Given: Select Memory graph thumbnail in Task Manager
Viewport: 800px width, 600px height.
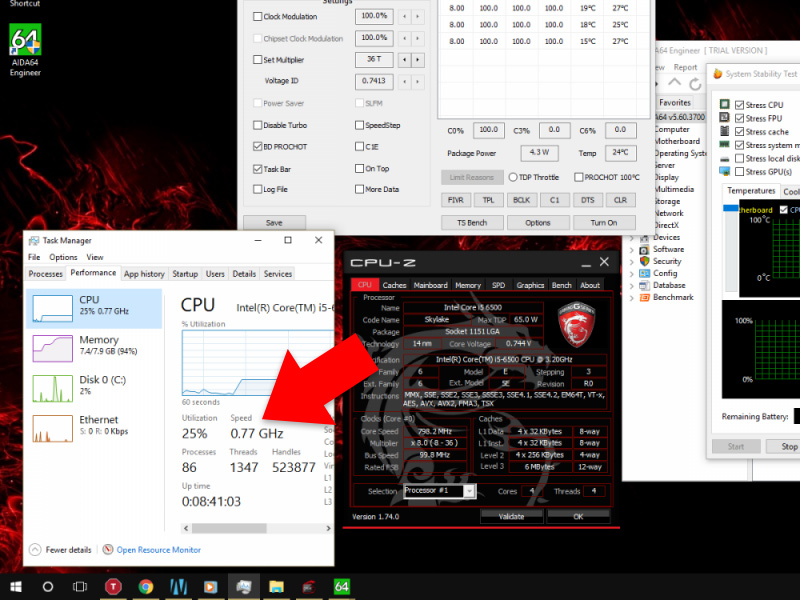Looking at the screenshot, I should (x=53, y=348).
